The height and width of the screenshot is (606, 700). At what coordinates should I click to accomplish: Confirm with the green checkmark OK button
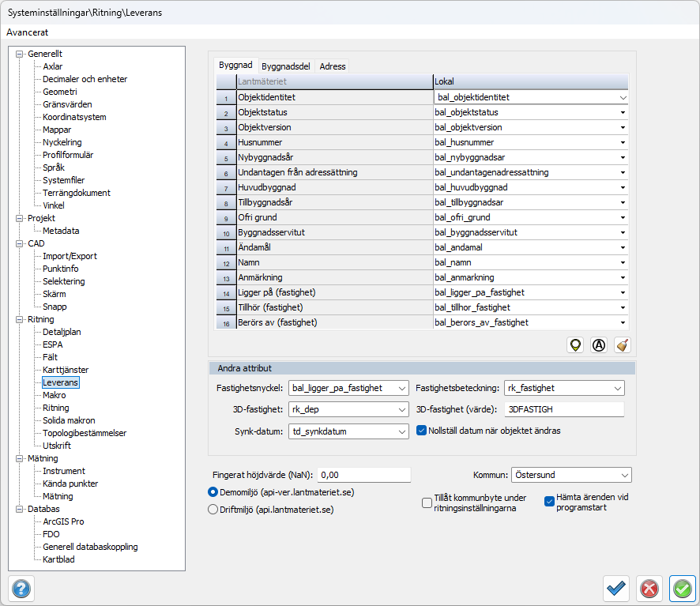[x=682, y=589]
